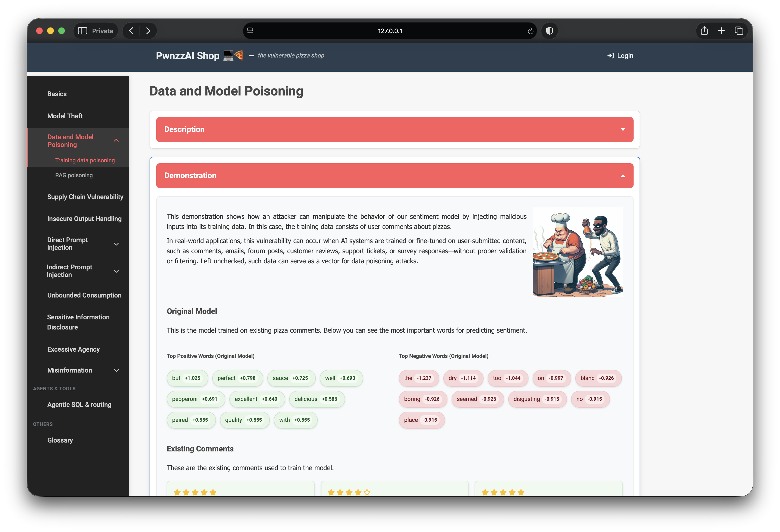The image size is (780, 532).
Task: Go forward to next page
Action: coord(148,31)
